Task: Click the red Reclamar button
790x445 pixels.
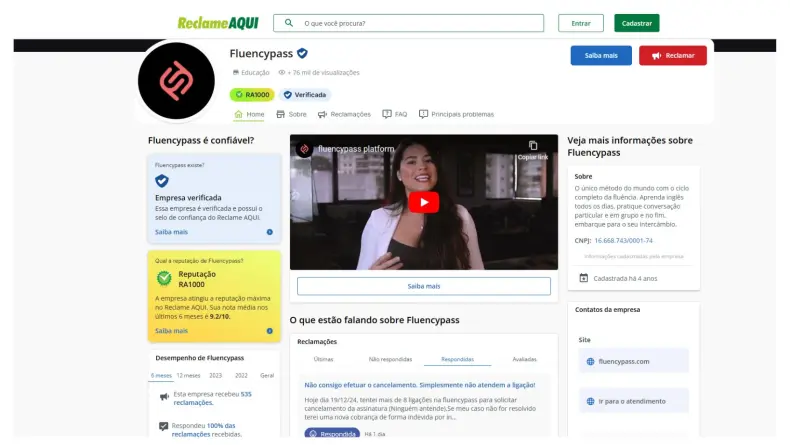Action: click(x=673, y=55)
